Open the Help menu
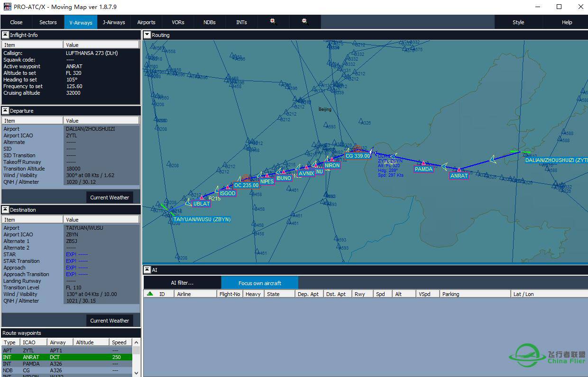 pos(567,22)
